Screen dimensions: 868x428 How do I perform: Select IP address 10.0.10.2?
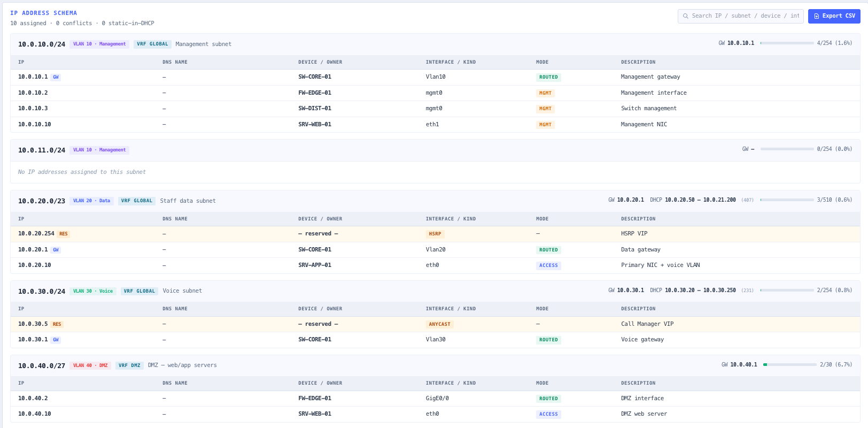33,93
